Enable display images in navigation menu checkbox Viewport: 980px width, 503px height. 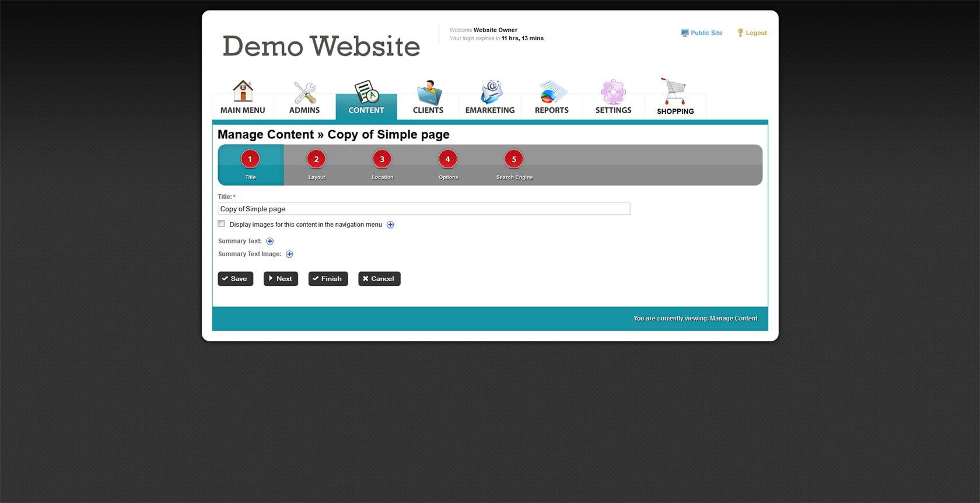click(x=222, y=224)
